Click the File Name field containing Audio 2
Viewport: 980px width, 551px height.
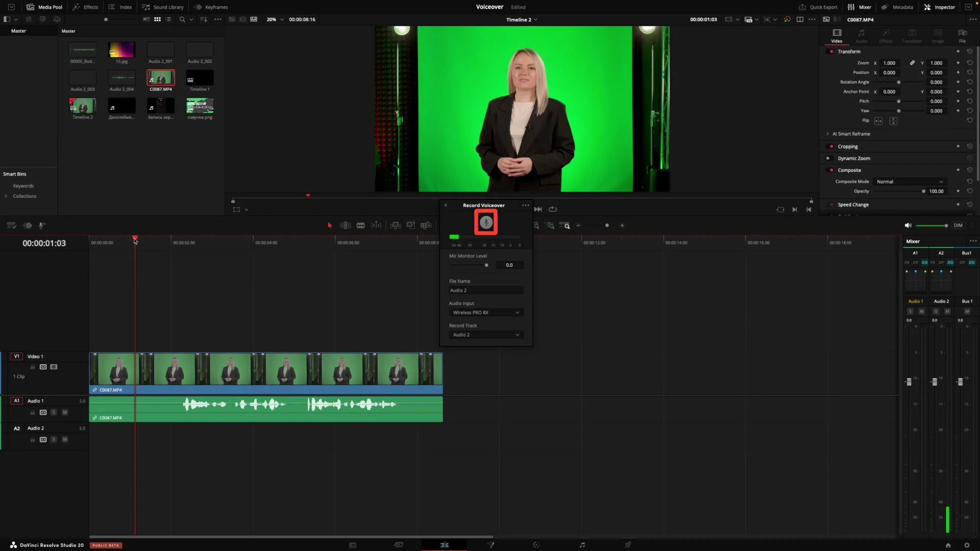point(485,290)
